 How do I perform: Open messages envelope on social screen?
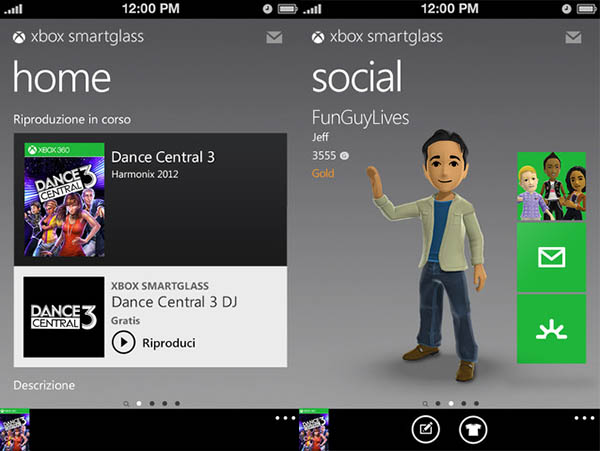click(x=573, y=37)
